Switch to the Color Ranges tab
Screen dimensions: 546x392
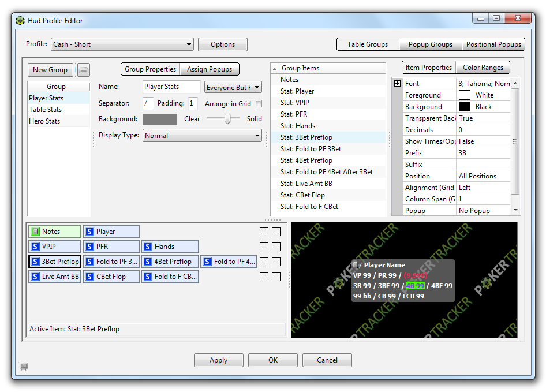pyautogui.click(x=483, y=68)
